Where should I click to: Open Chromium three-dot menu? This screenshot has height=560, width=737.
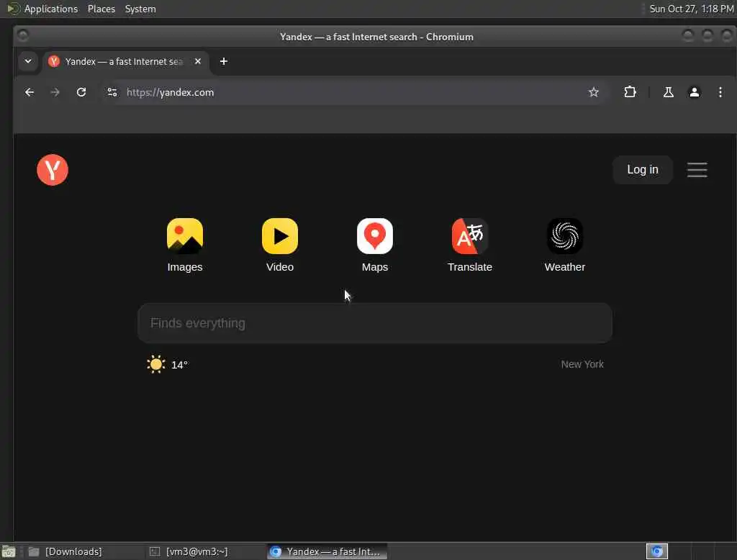720,92
